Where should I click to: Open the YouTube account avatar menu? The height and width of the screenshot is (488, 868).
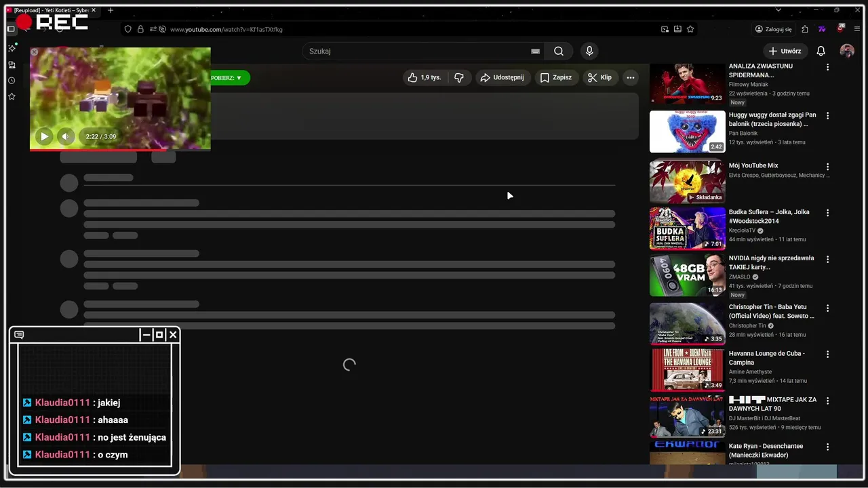point(847,51)
